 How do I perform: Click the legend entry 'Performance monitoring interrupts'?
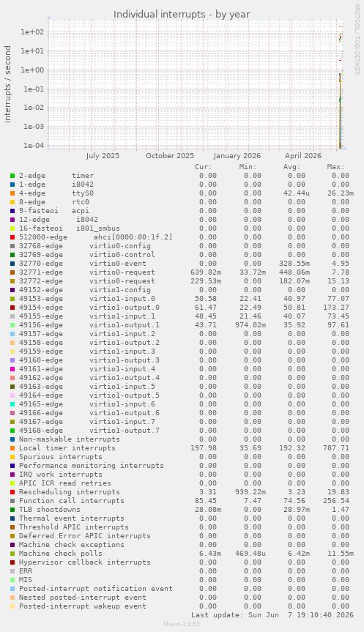coord(92,466)
